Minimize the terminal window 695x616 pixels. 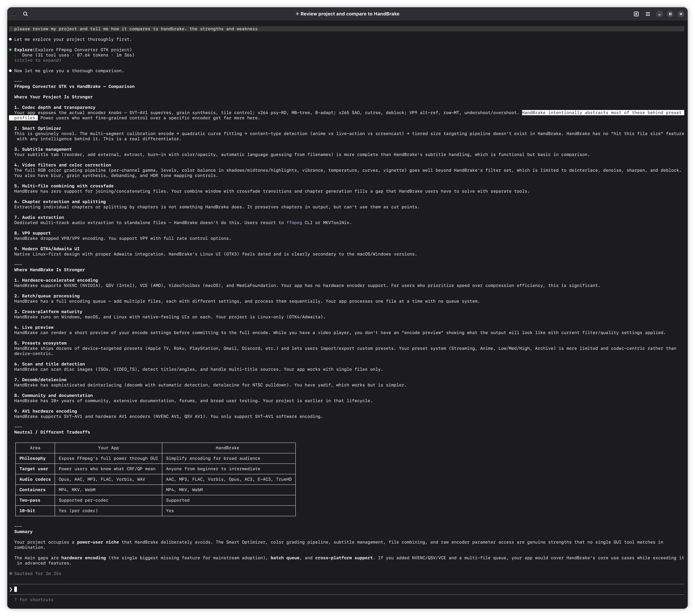[659, 14]
